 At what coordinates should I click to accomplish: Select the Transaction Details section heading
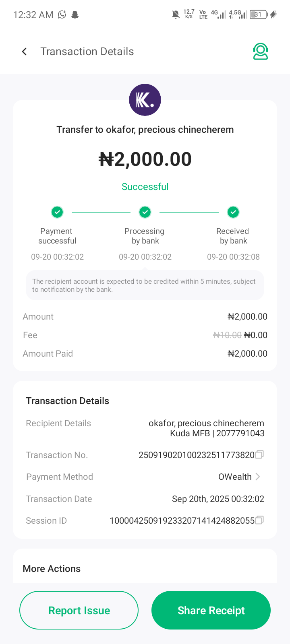point(68,401)
